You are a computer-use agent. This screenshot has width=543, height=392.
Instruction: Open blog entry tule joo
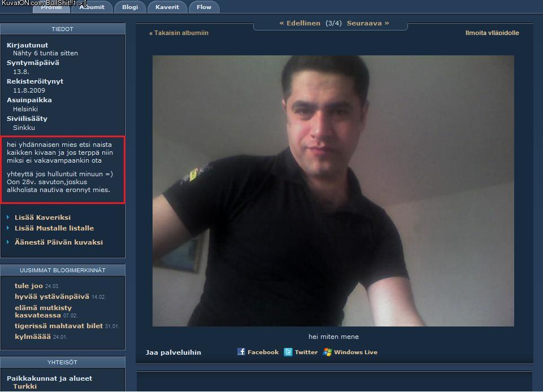tap(29, 286)
